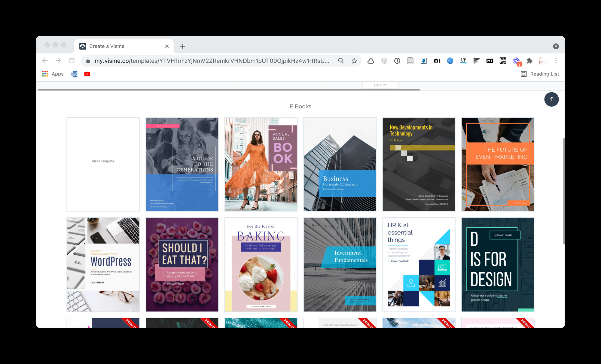Click the LT LanguageTool extension icon
601x364 pixels.
coord(463,61)
